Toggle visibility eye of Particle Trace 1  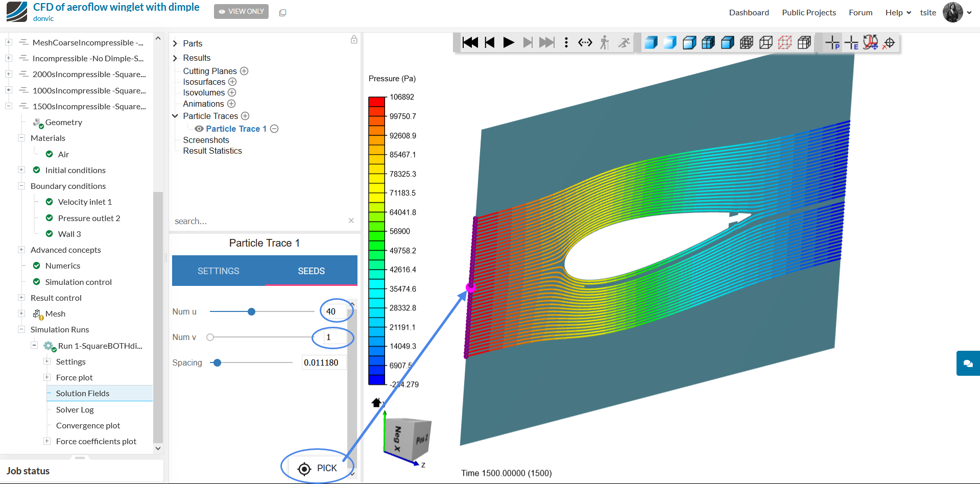click(x=199, y=129)
